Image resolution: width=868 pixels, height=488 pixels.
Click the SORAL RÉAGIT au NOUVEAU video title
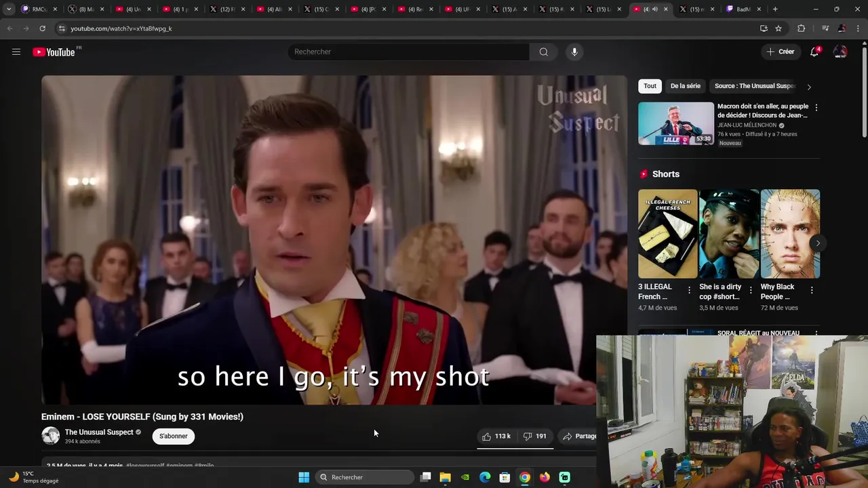tap(758, 333)
